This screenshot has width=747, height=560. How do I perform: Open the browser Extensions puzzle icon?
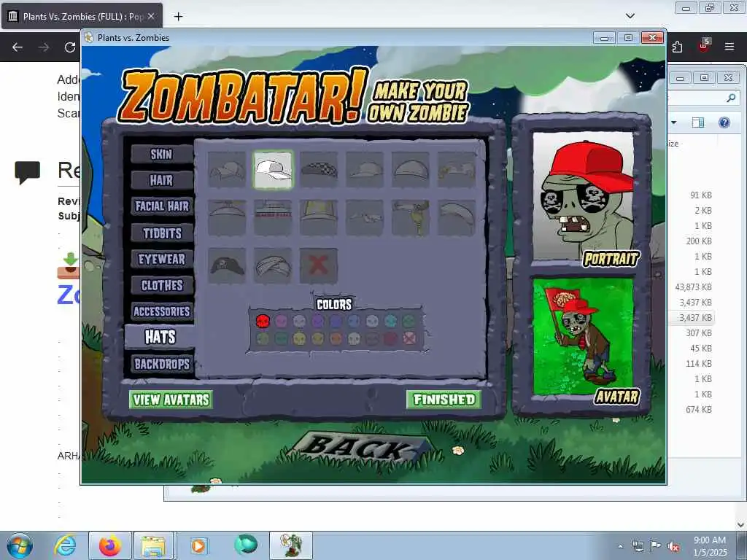(677, 47)
